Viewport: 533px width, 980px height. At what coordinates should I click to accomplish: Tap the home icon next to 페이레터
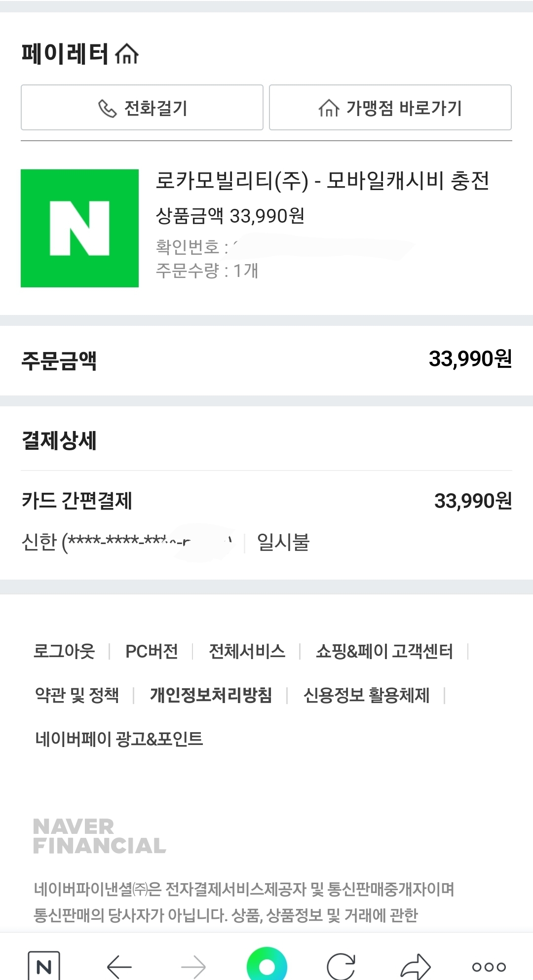click(x=127, y=54)
